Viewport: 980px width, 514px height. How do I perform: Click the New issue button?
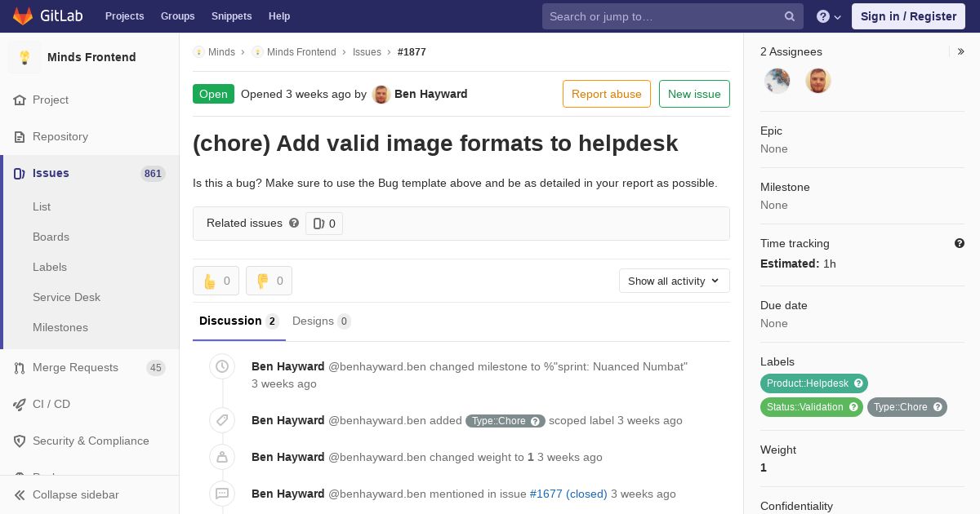coord(694,94)
